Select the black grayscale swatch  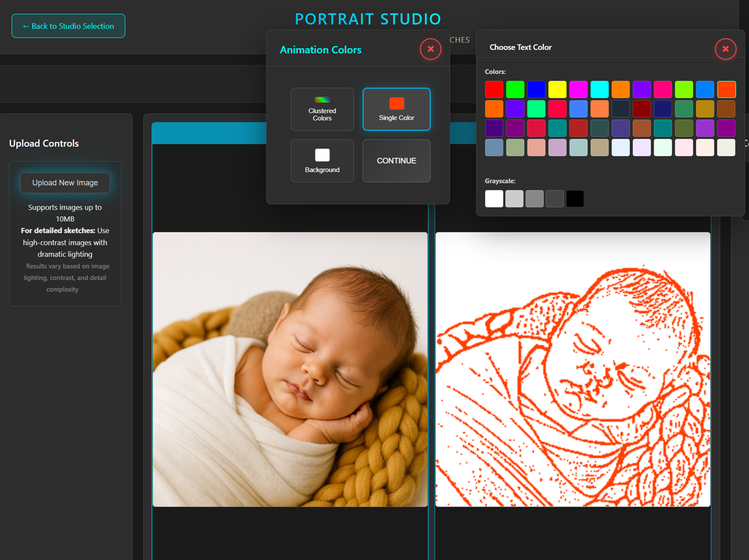[575, 199]
